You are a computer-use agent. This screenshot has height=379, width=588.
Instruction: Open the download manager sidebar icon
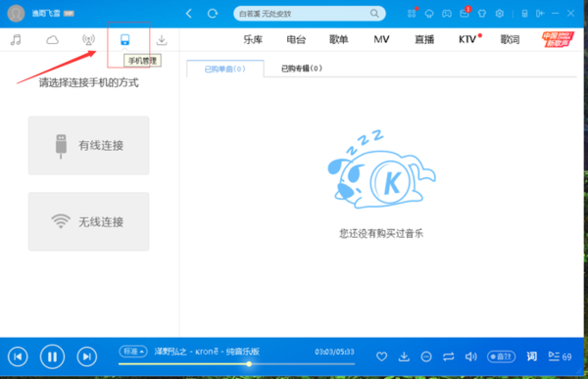(162, 39)
